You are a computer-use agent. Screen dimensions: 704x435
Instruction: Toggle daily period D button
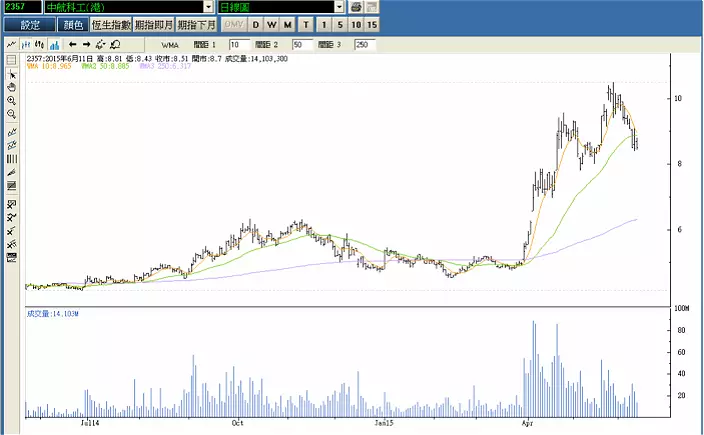pyautogui.click(x=256, y=24)
